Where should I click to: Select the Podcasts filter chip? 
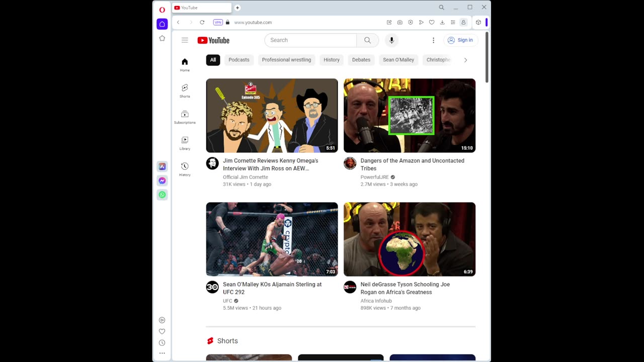click(x=239, y=60)
